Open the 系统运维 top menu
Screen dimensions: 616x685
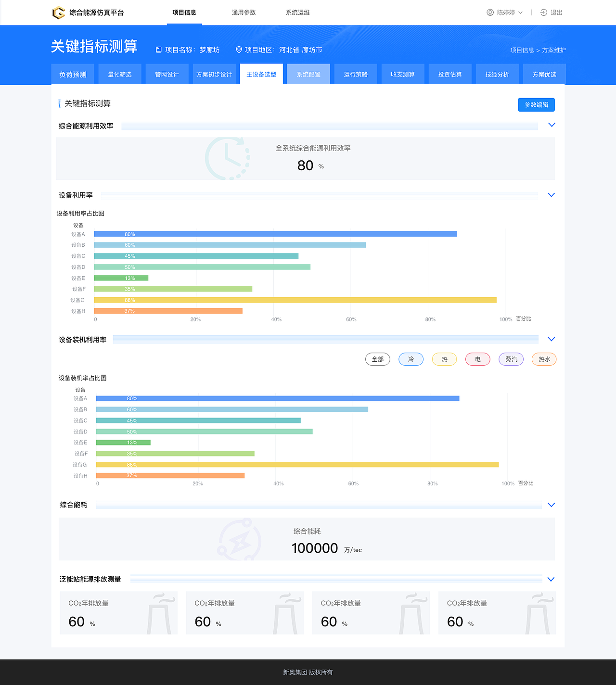(x=298, y=13)
